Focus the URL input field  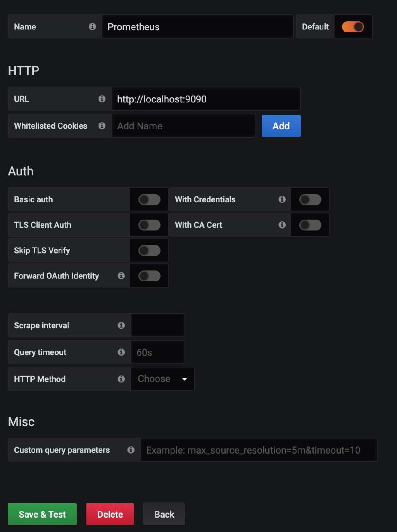point(206,99)
